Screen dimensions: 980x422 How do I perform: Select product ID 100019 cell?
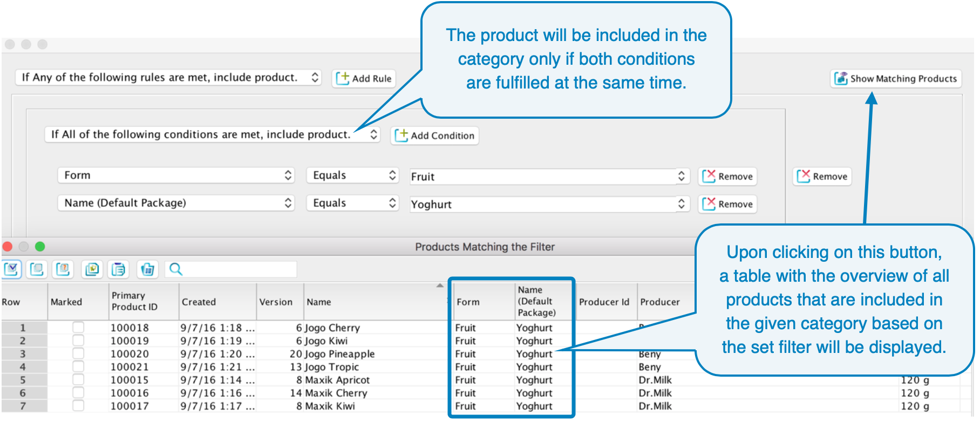[x=144, y=341]
